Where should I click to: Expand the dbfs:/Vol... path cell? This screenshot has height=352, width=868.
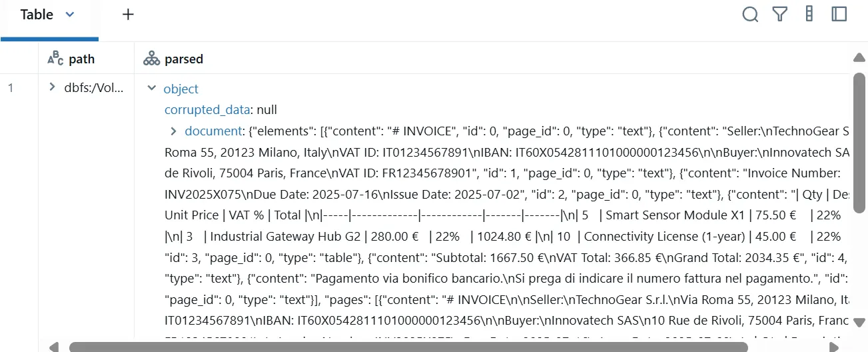click(52, 87)
